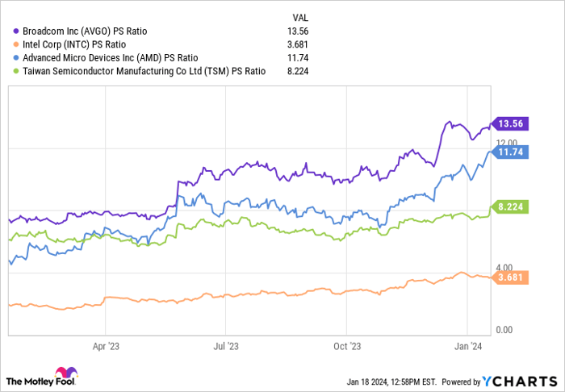Screen dimensions: 565x392
Task: Click the Jul '23 x-axis label
Action: tap(225, 344)
